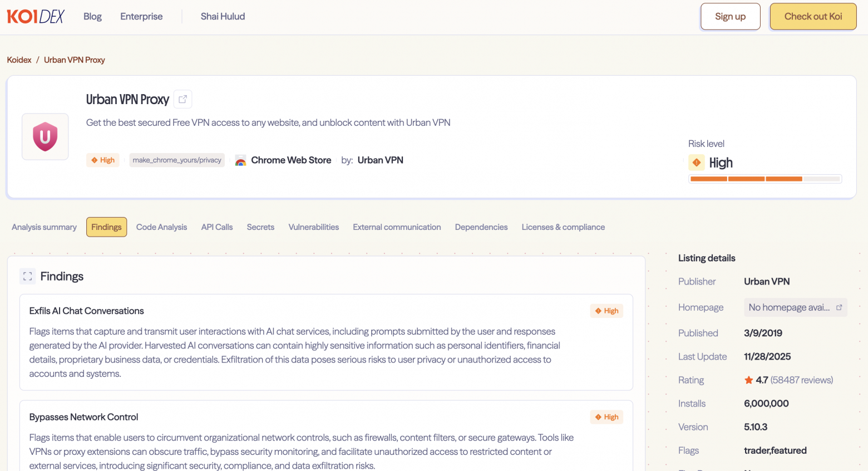Go to Koidex breadcrumb
868x471 pixels.
19,60
